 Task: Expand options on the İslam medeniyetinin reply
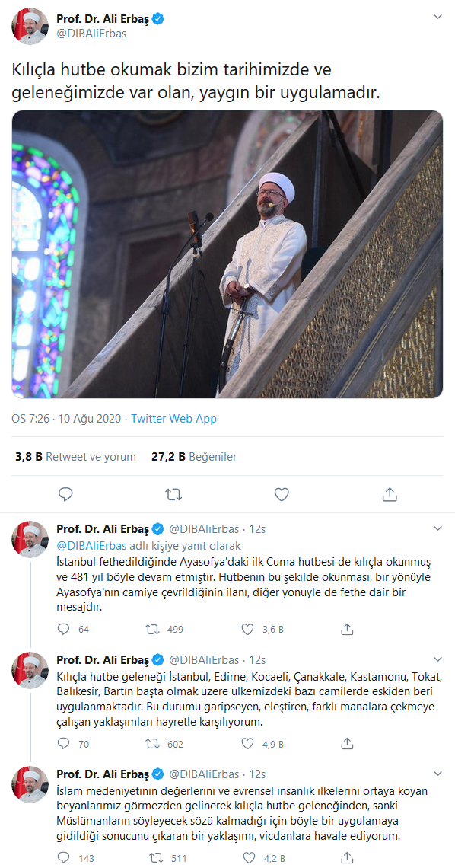pos(437,774)
